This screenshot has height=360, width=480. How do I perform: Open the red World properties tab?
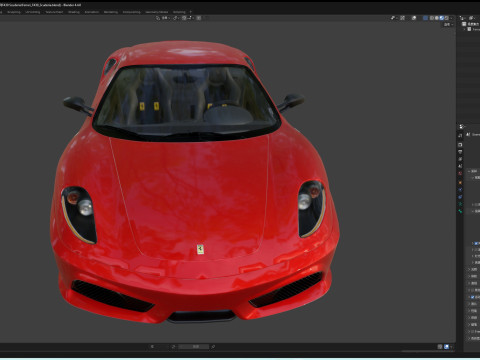(x=460, y=173)
